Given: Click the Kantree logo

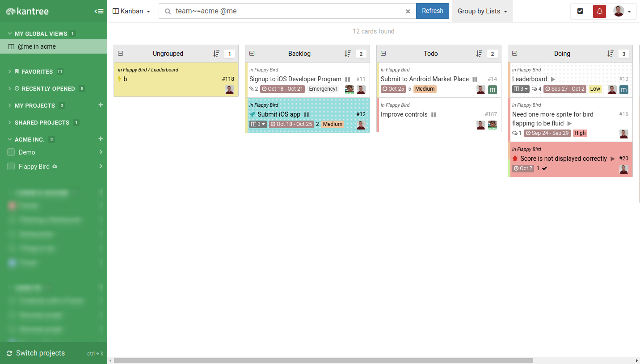Looking at the screenshot, I should point(28,11).
